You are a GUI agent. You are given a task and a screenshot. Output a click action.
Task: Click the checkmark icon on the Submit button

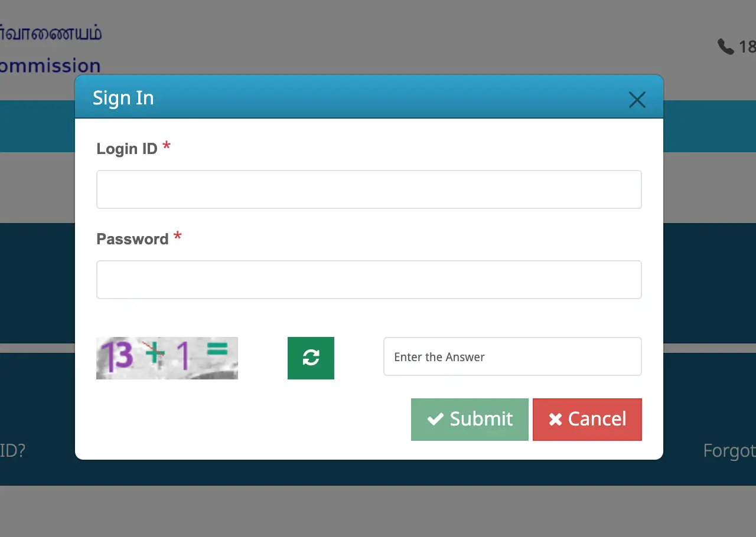click(x=435, y=419)
